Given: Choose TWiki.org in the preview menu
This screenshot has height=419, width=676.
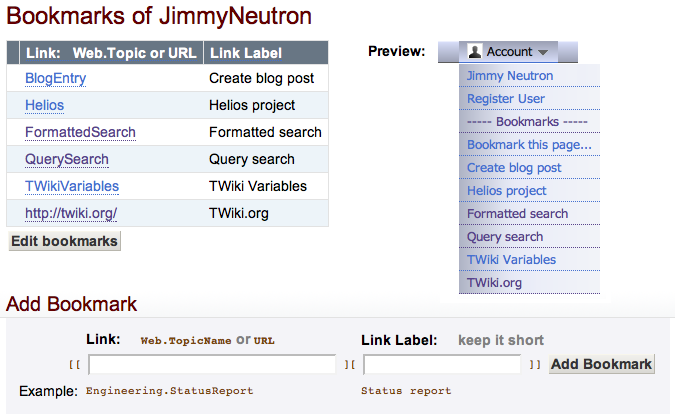Looking at the screenshot, I should [x=494, y=283].
